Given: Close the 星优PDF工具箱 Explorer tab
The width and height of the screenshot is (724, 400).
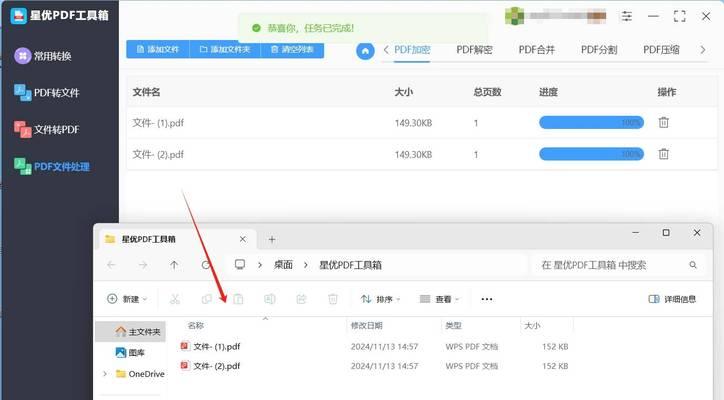Looking at the screenshot, I should pyautogui.click(x=243, y=239).
